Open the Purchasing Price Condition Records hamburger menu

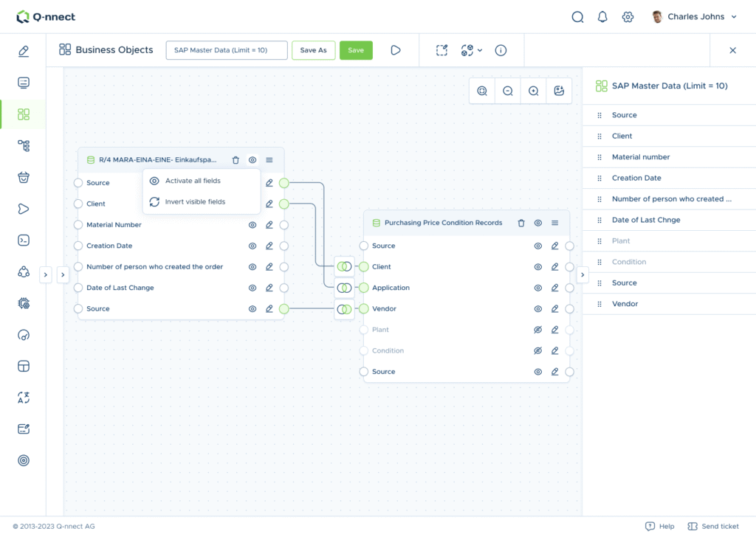coord(555,223)
